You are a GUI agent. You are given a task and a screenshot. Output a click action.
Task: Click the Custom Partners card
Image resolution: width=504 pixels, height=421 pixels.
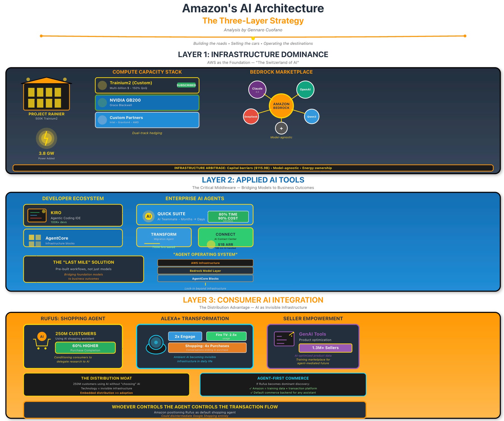[147, 120]
